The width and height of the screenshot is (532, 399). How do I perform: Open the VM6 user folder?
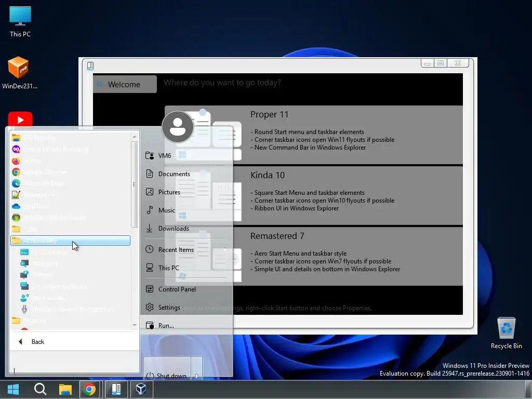pos(186,155)
